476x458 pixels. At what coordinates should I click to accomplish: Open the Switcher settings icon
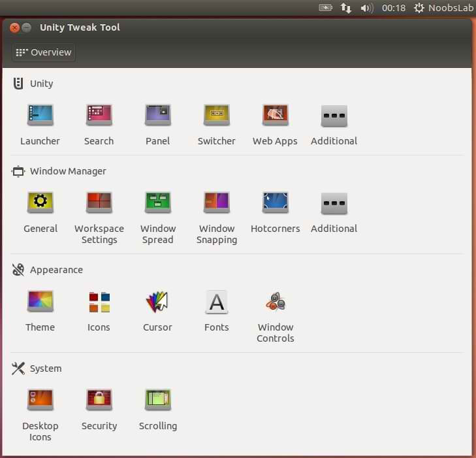[217, 116]
